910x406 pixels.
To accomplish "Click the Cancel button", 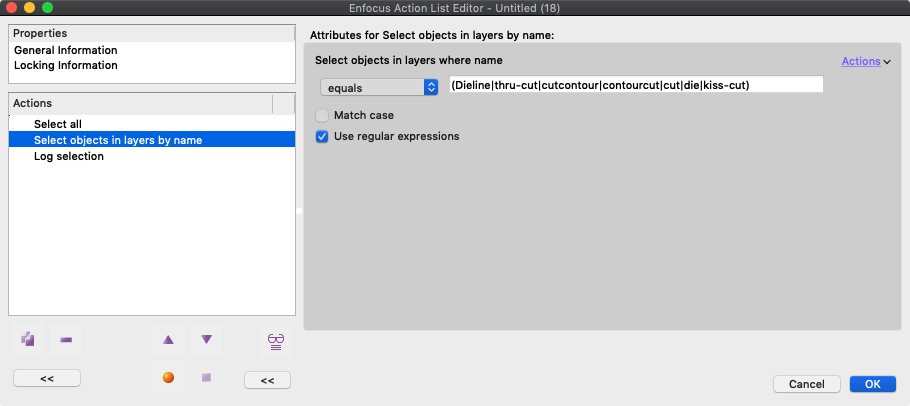I will tap(807, 384).
